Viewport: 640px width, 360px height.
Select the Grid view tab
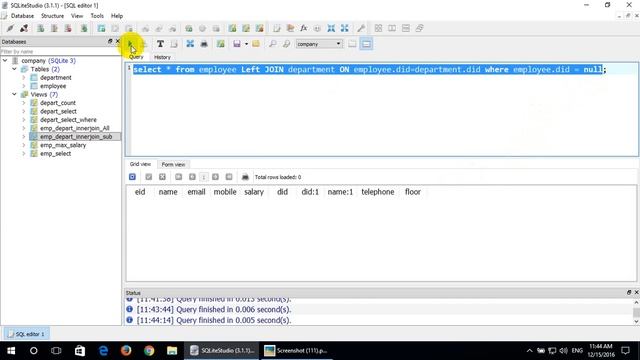[x=140, y=164]
